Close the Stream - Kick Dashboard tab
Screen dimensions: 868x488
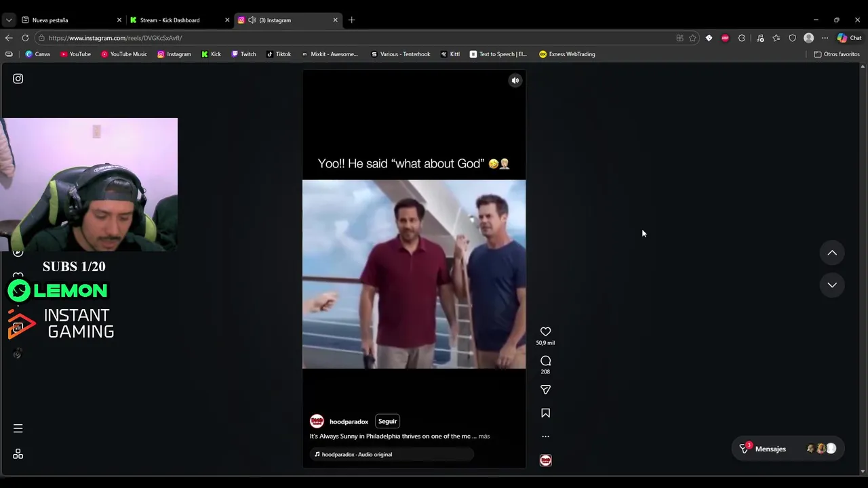pos(227,20)
